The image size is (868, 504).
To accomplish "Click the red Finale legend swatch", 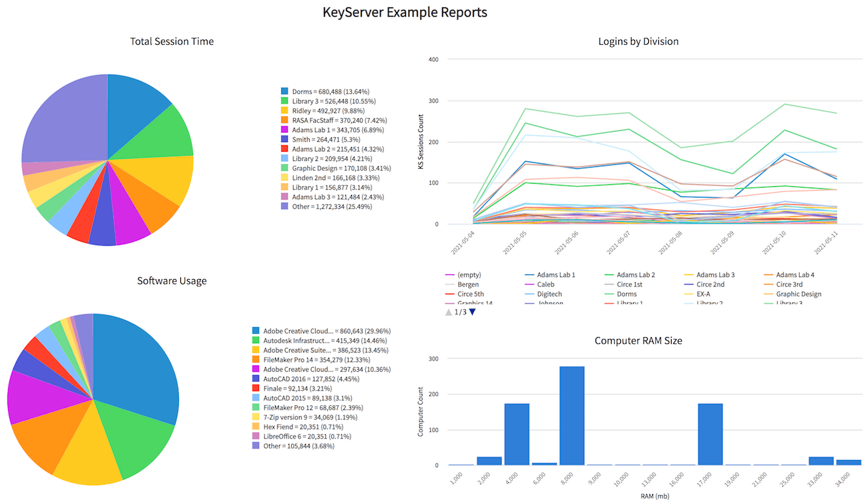I will coord(256,389).
